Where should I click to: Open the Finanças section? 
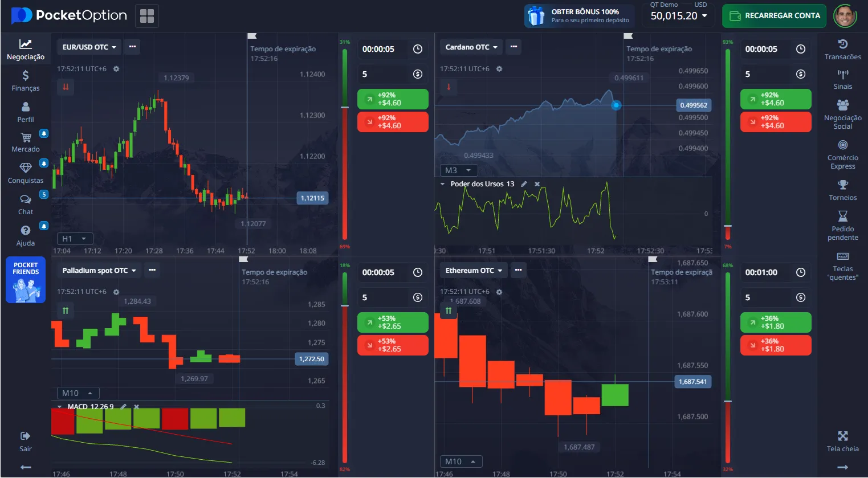click(26, 81)
